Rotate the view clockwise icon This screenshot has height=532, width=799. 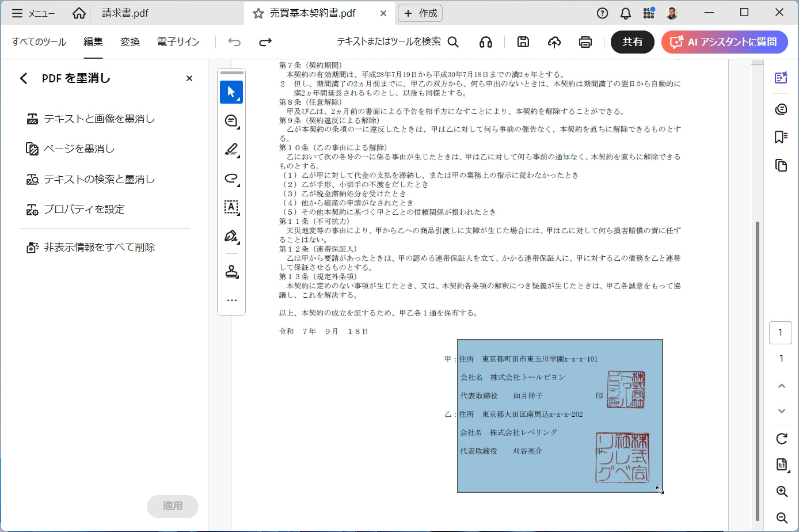(x=781, y=439)
